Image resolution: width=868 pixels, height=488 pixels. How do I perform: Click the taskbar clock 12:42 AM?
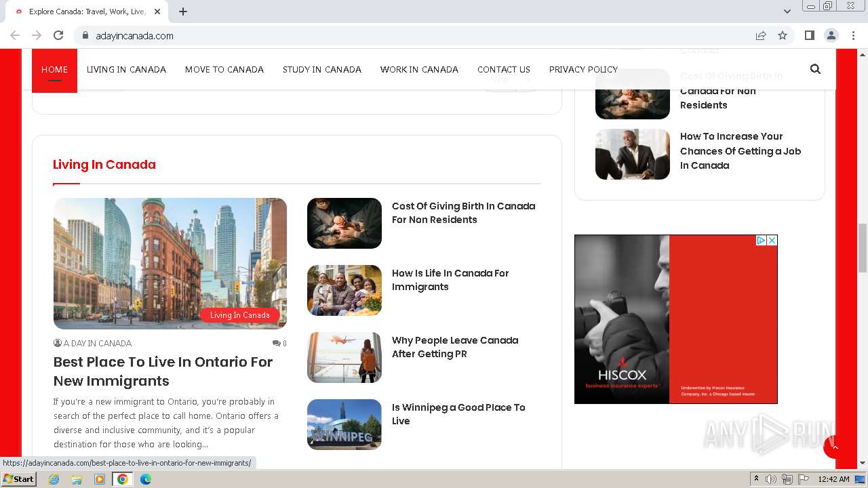point(833,479)
